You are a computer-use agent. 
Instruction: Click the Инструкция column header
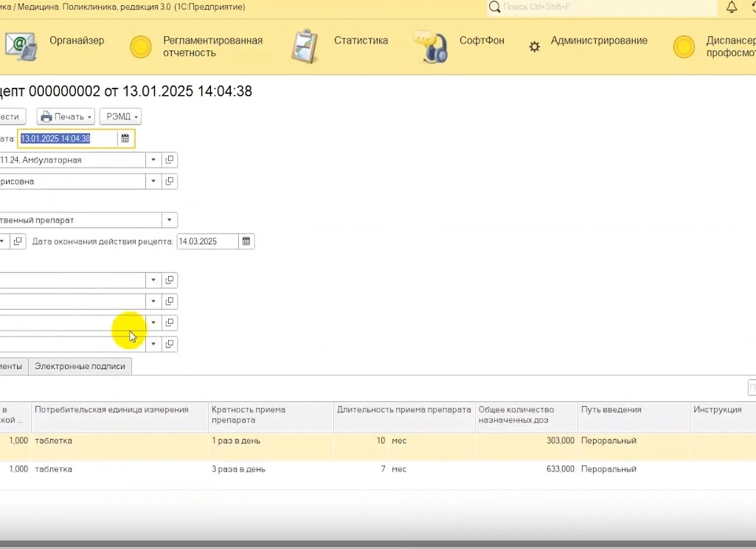pos(723,417)
